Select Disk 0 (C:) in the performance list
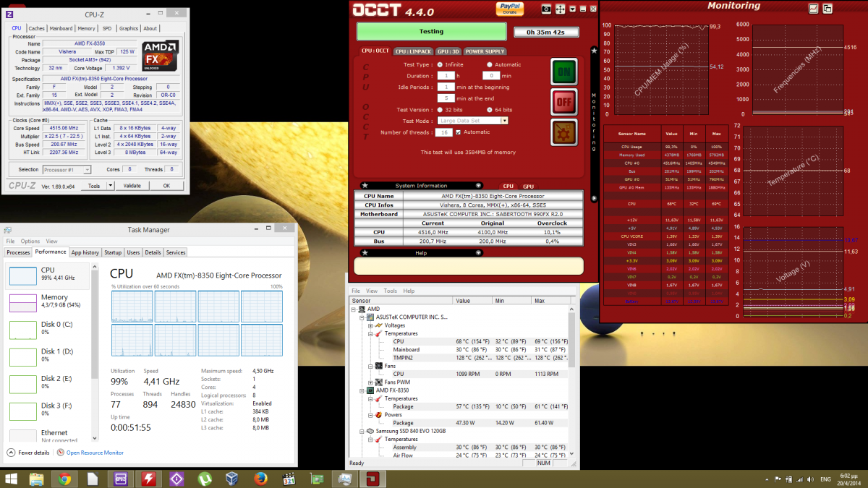Screen dimensions: 868x488 [x=49, y=330]
